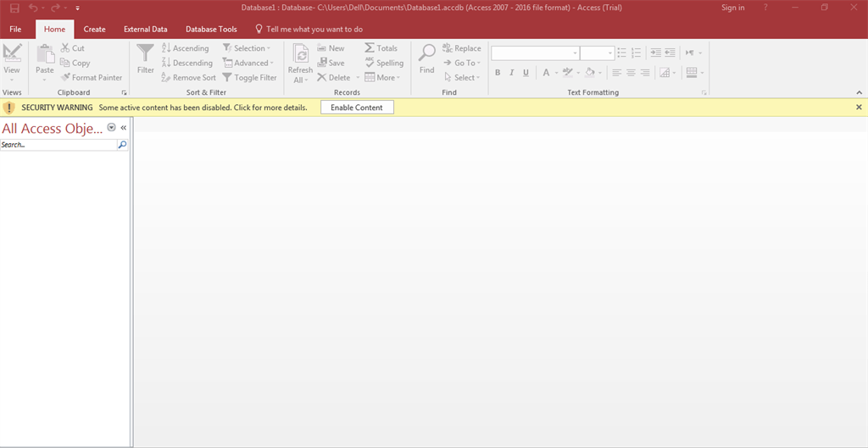
Task: Click the Enable Content button
Action: [357, 108]
